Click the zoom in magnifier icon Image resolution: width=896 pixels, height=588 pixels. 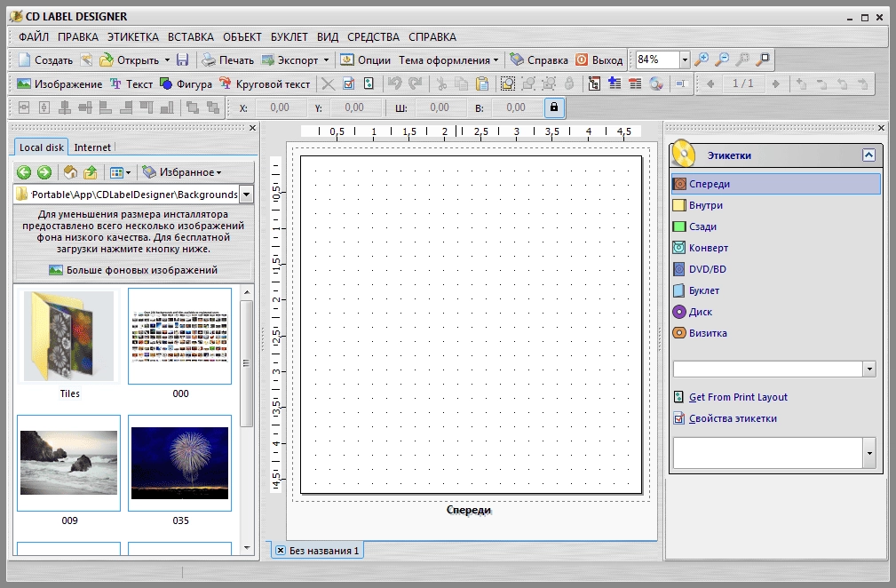click(702, 60)
